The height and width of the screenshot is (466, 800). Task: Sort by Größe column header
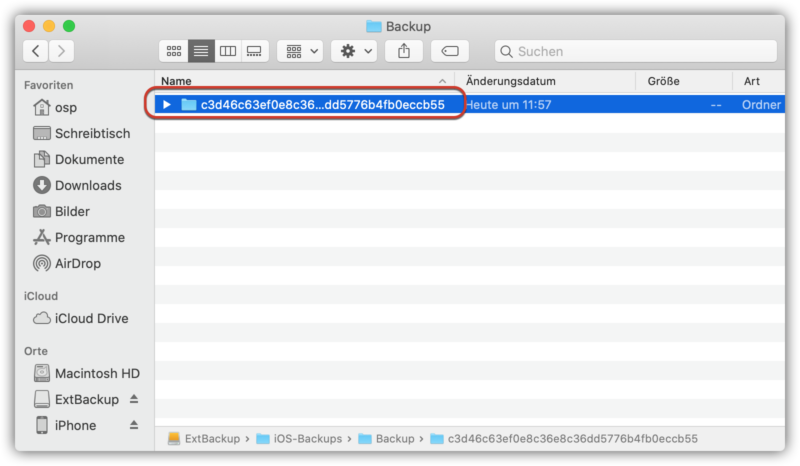click(x=684, y=81)
